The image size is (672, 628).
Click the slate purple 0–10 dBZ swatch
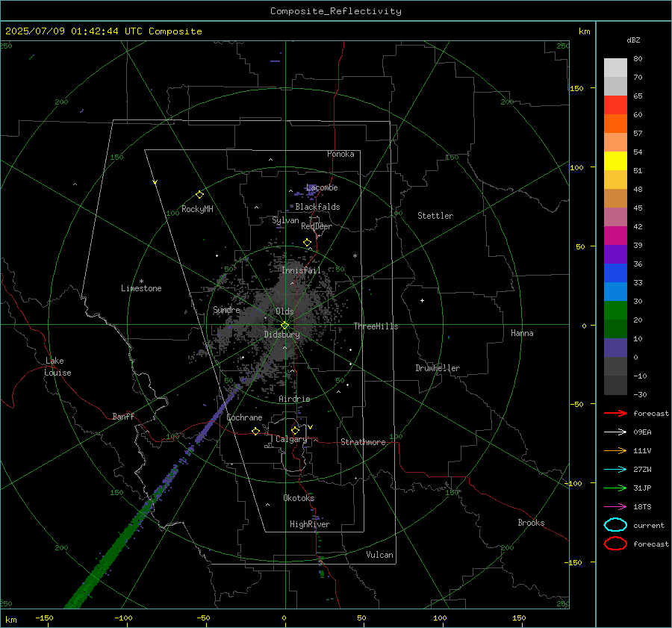tap(615, 348)
